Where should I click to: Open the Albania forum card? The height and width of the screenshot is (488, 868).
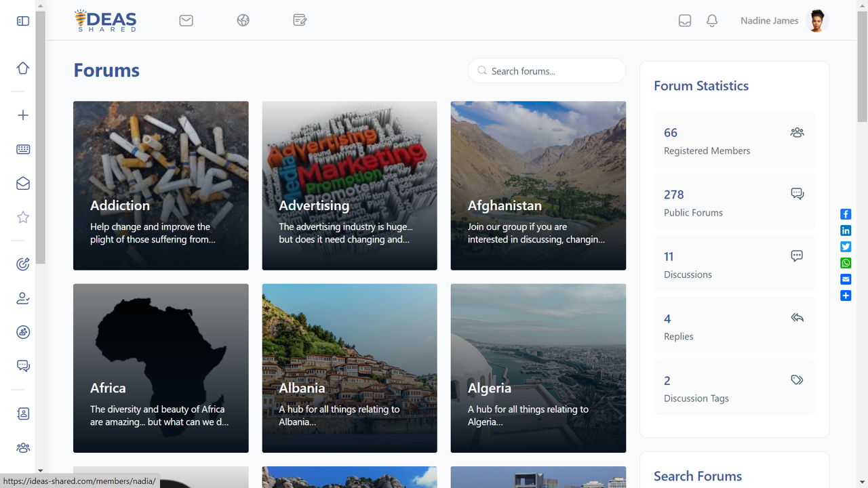[x=349, y=368]
